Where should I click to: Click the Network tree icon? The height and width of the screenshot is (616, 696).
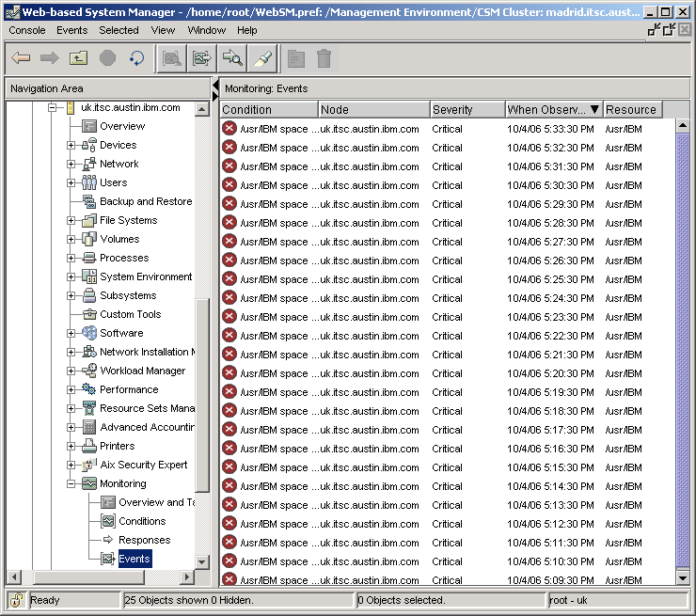pyautogui.click(x=88, y=164)
